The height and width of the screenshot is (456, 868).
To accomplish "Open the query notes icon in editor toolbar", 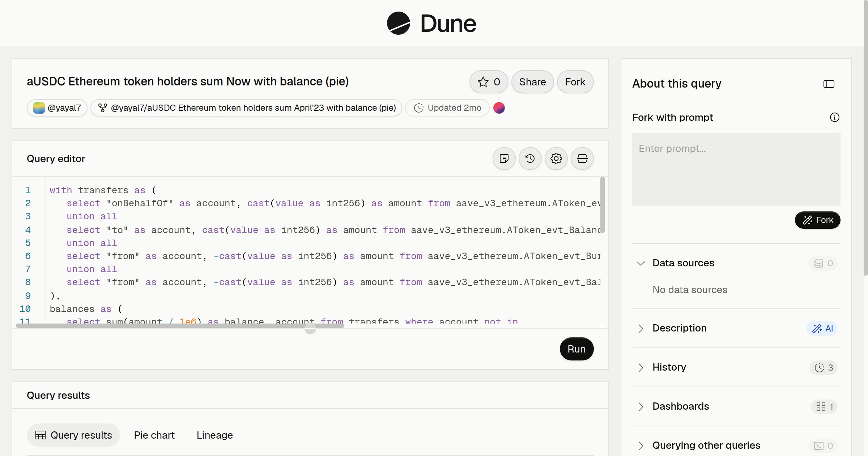I will (504, 159).
